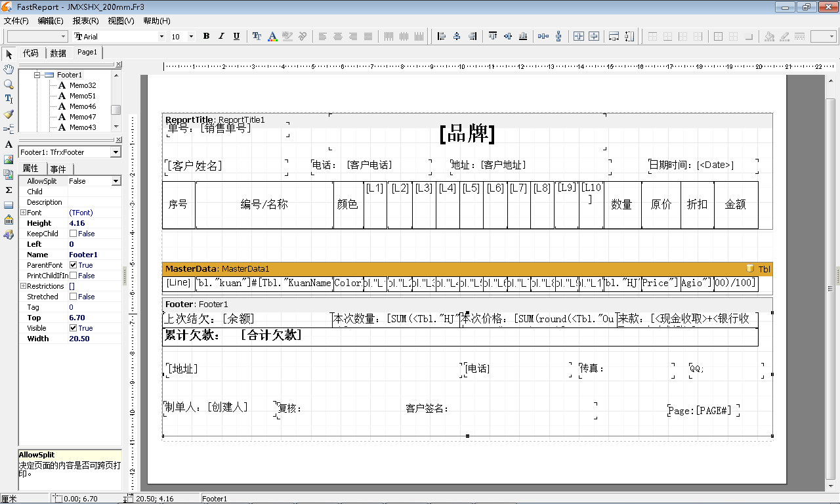The width and height of the screenshot is (840, 504).
Task: Open the Footer1: TfrxFooter object selector dropdown
Action: pyautogui.click(x=115, y=152)
